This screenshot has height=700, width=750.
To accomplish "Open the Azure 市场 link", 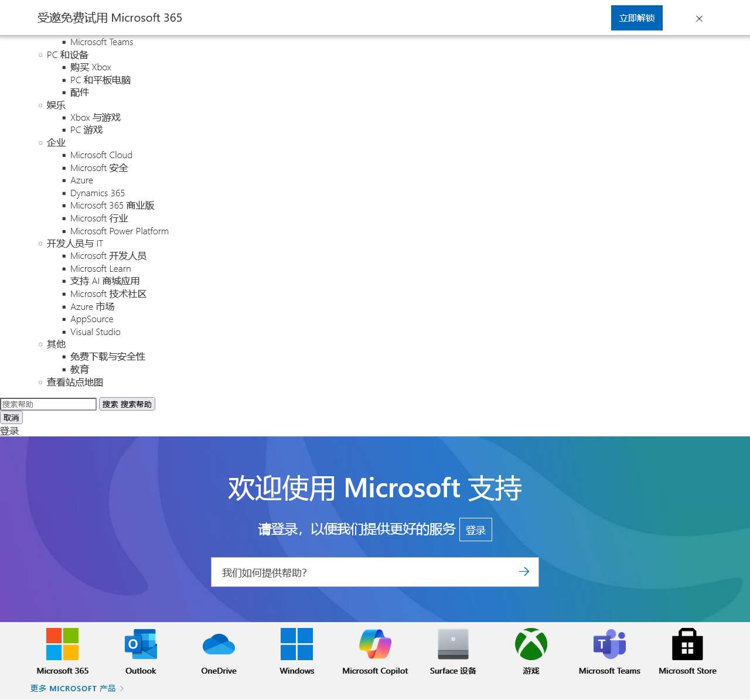I will click(x=93, y=307).
